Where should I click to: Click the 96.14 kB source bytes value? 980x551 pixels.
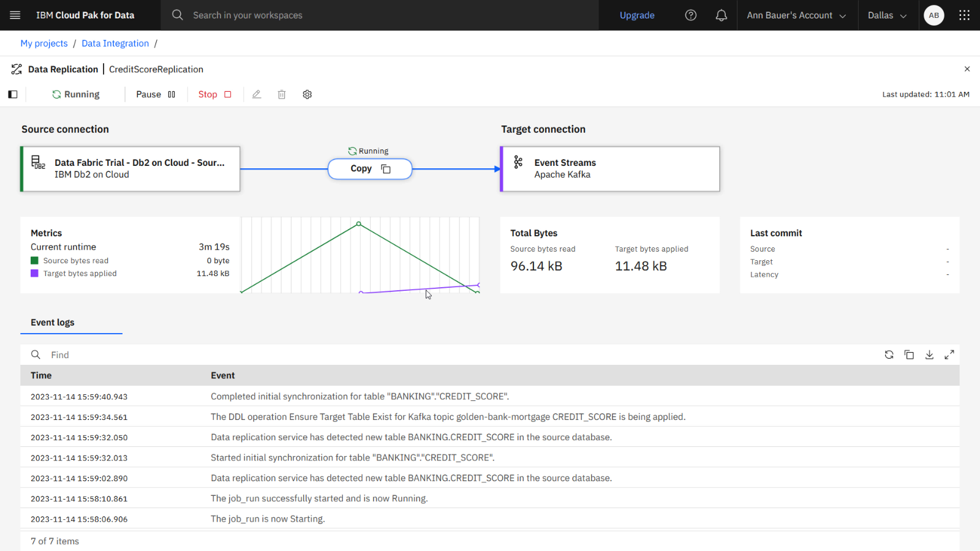click(x=537, y=266)
